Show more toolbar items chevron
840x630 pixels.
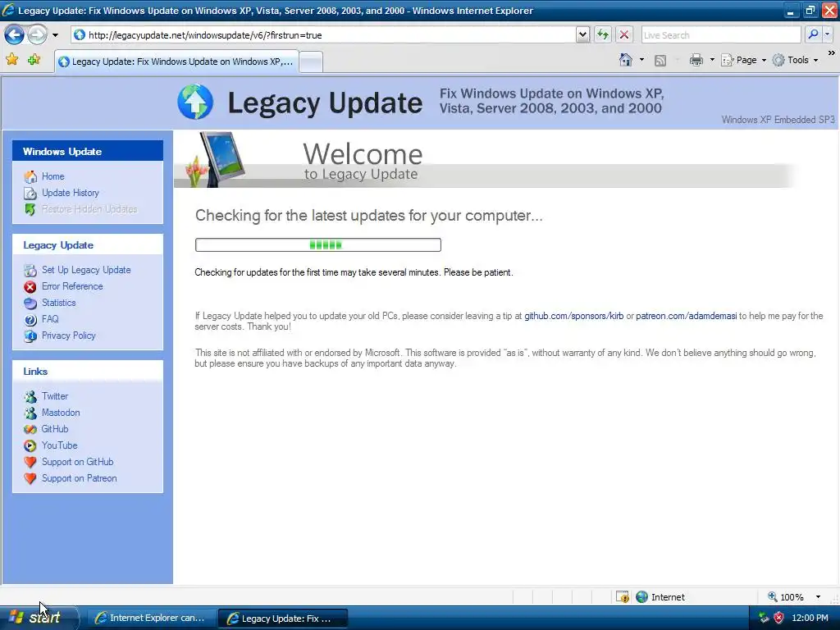tap(832, 53)
